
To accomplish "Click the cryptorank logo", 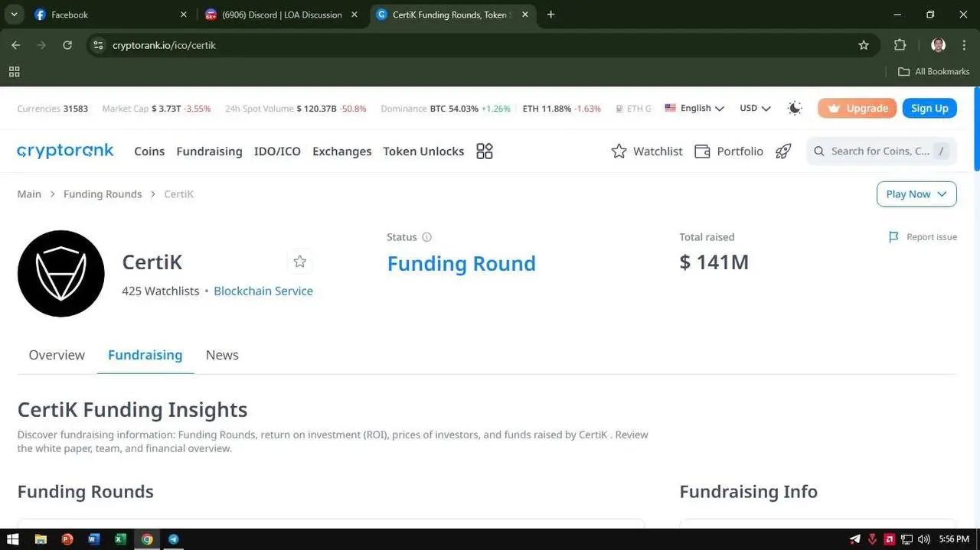I will pos(65,151).
